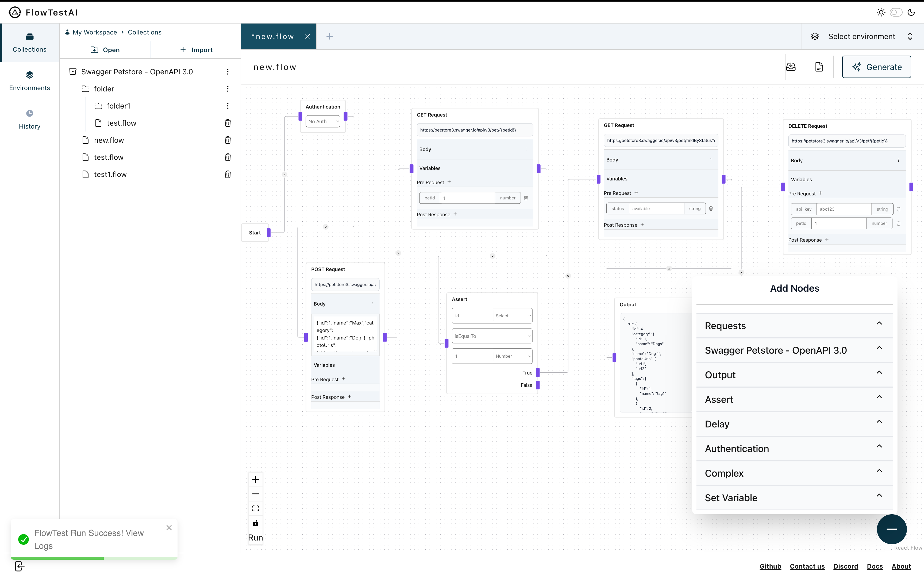This screenshot has height=579, width=924.
Task: Open new.flow in the collection tree
Action: click(x=109, y=140)
